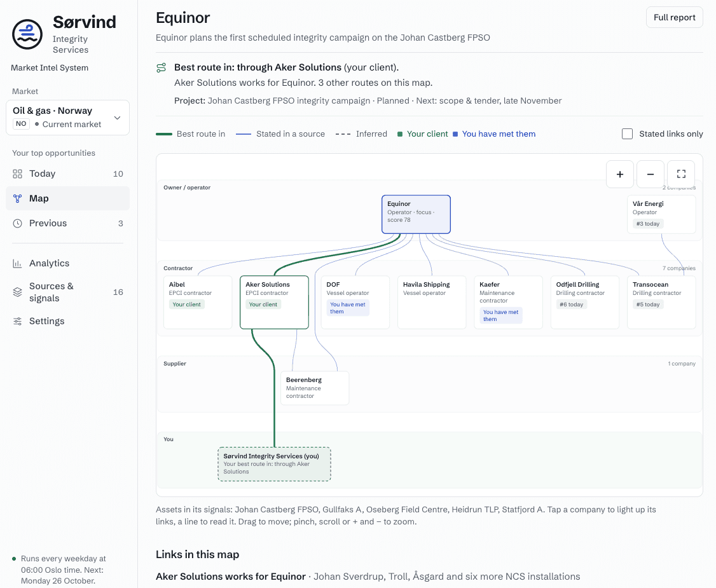The height and width of the screenshot is (588, 716).
Task: Click the 'You have met them' badge on Kaefer
Action: click(x=500, y=315)
